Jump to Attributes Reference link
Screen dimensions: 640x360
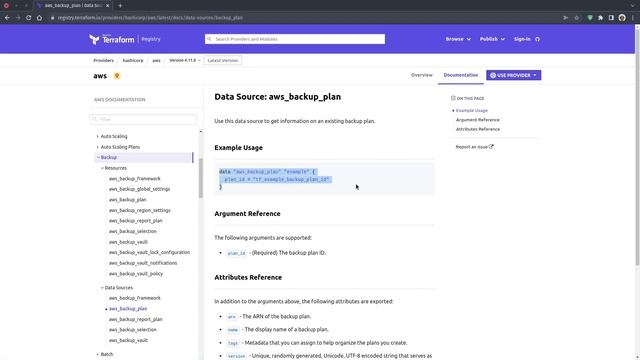coord(478,129)
